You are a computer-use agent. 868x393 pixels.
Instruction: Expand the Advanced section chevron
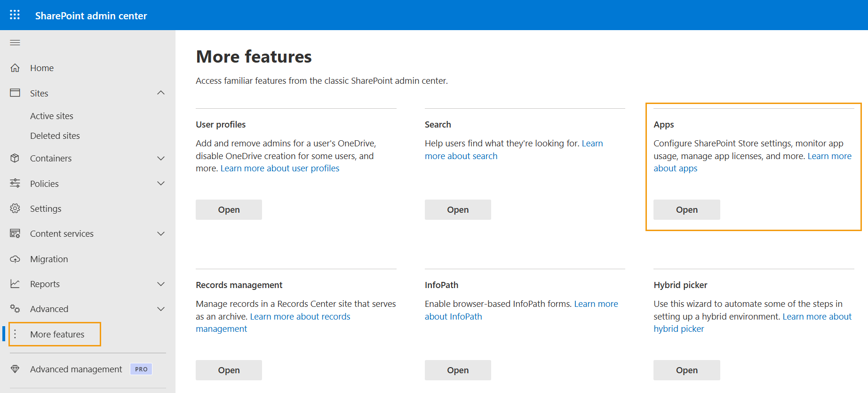tap(161, 309)
